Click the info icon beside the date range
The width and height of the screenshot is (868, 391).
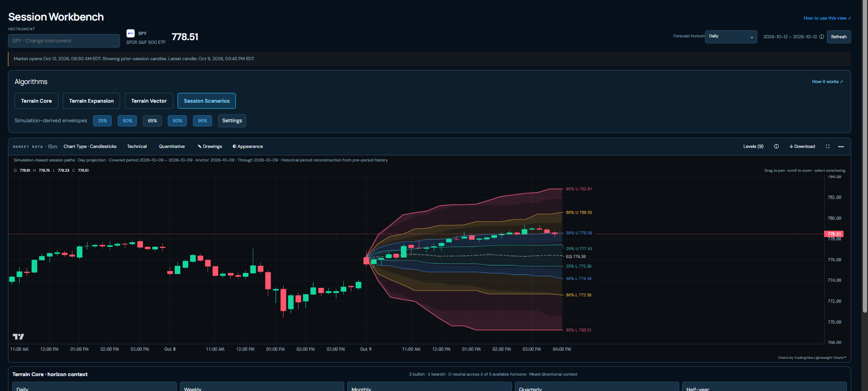[822, 37]
